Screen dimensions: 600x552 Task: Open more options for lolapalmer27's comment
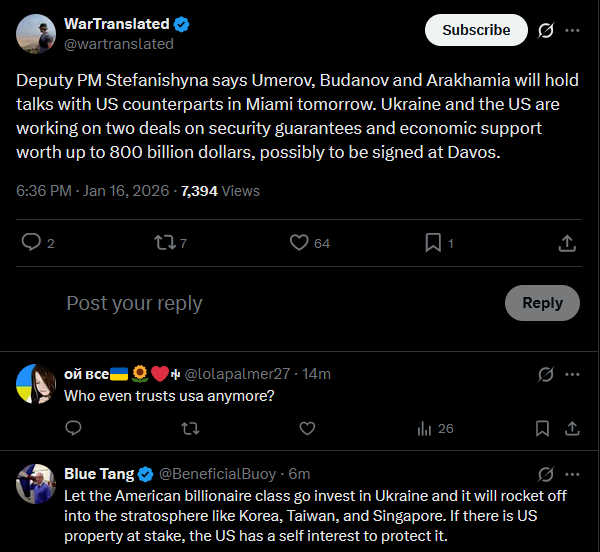(572, 374)
